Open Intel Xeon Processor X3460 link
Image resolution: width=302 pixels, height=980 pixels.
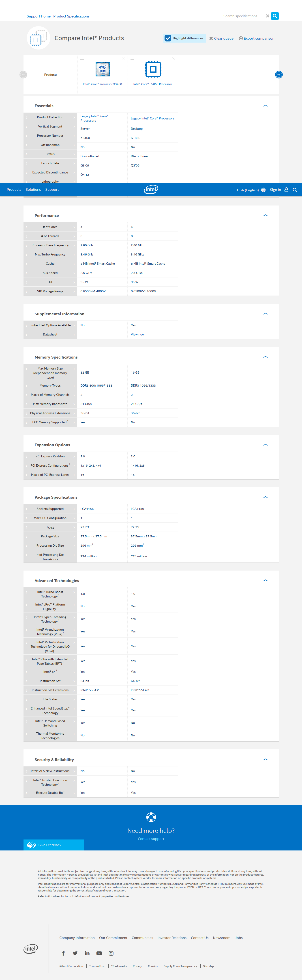(103, 84)
